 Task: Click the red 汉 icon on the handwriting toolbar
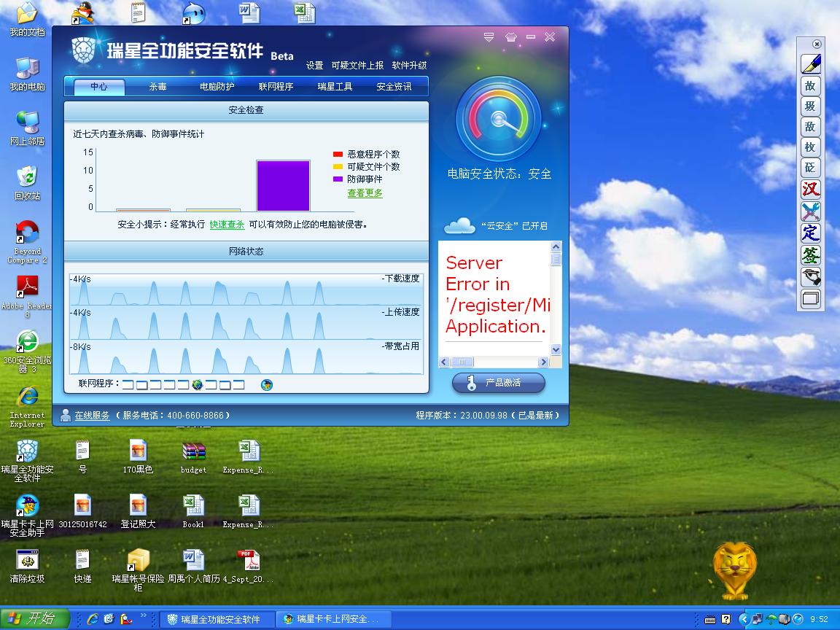tap(811, 189)
